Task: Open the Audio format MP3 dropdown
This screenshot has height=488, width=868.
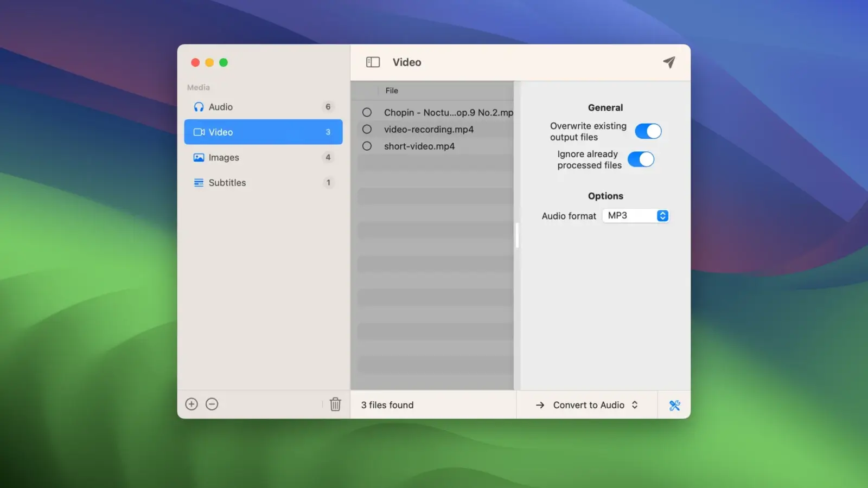Action: pos(636,216)
